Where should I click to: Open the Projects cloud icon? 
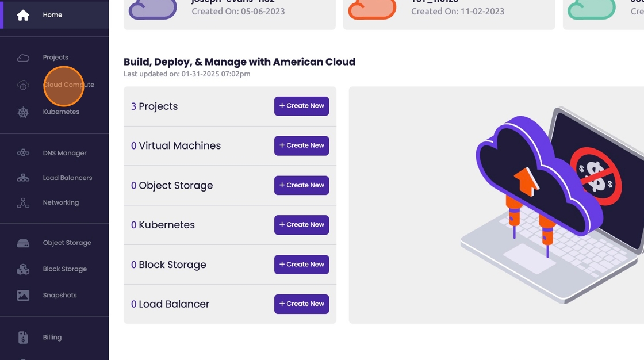23,58
